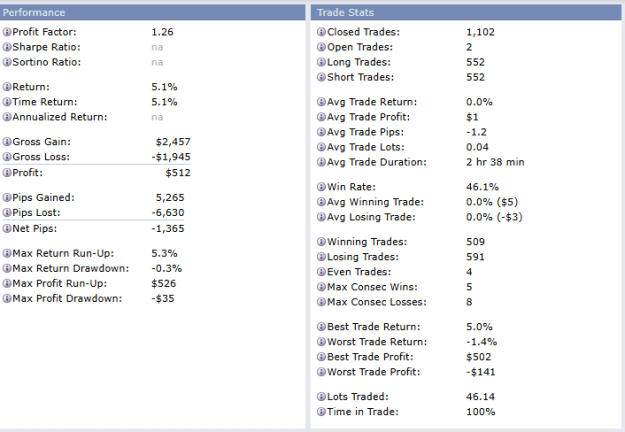Select the Performance panel header
The height and width of the screenshot is (432, 625).
153,12
